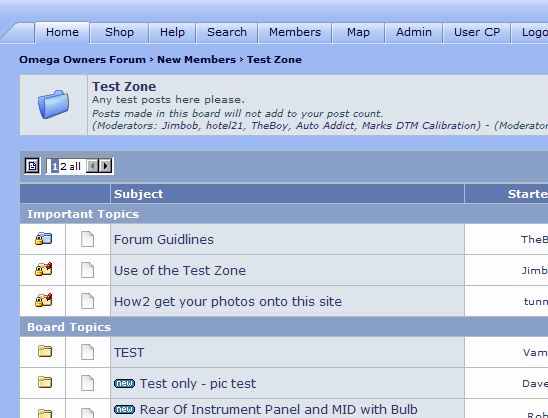
Task: Open Use of the Test Zone topic
Action: click(x=180, y=271)
